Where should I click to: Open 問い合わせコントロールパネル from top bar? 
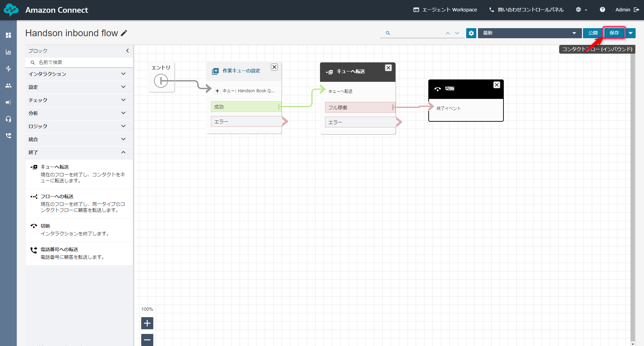pos(527,10)
